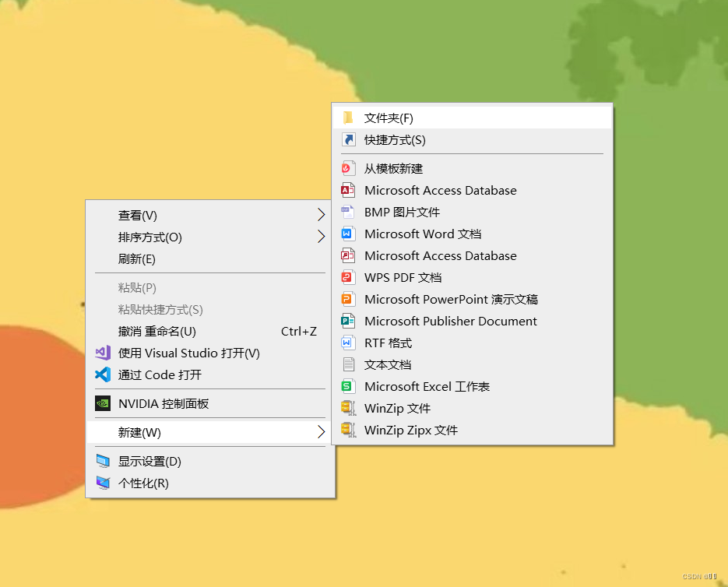Viewport: 728px width, 587px height.
Task: Click the Publisher Document icon
Action: (348, 321)
